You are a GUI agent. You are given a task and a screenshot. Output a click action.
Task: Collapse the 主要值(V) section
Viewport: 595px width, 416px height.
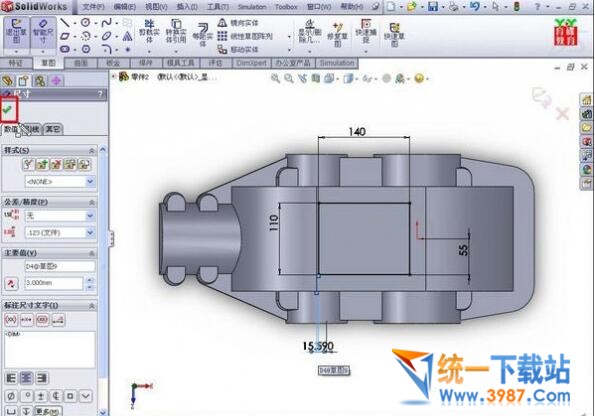(x=91, y=253)
